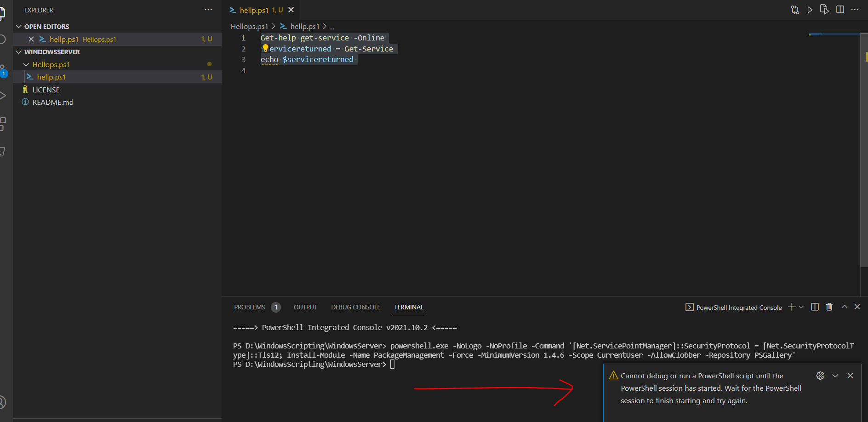Viewport: 868px width, 422px height.
Task: Split the editor using the split icon
Action: click(x=841, y=10)
